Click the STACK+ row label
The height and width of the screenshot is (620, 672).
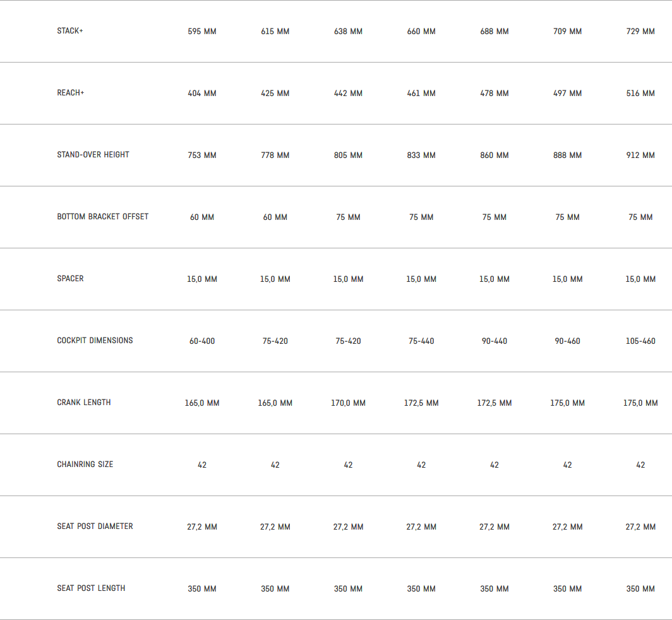[x=70, y=31]
